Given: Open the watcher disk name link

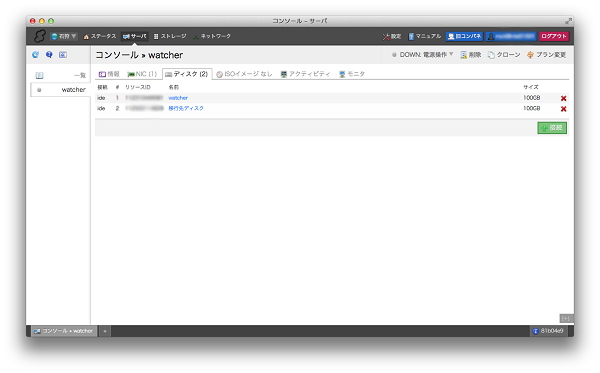Looking at the screenshot, I should (x=178, y=98).
